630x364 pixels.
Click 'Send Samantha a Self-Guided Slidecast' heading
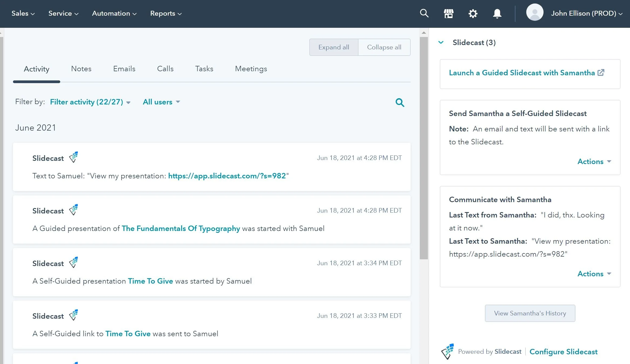pos(518,114)
